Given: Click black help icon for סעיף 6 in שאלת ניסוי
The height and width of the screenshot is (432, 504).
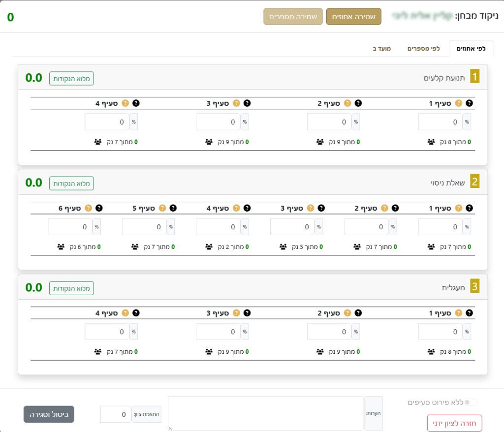Looking at the screenshot, I should tap(99, 208).
